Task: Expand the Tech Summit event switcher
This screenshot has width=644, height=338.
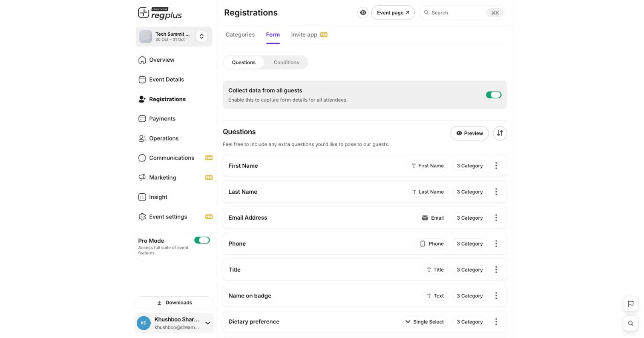Action: point(202,36)
